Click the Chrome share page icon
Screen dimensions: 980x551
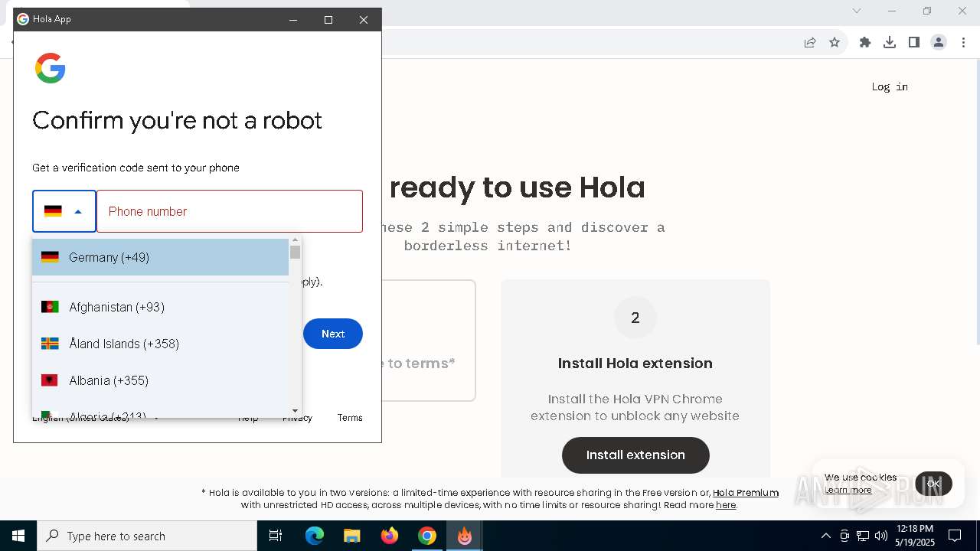point(810,43)
